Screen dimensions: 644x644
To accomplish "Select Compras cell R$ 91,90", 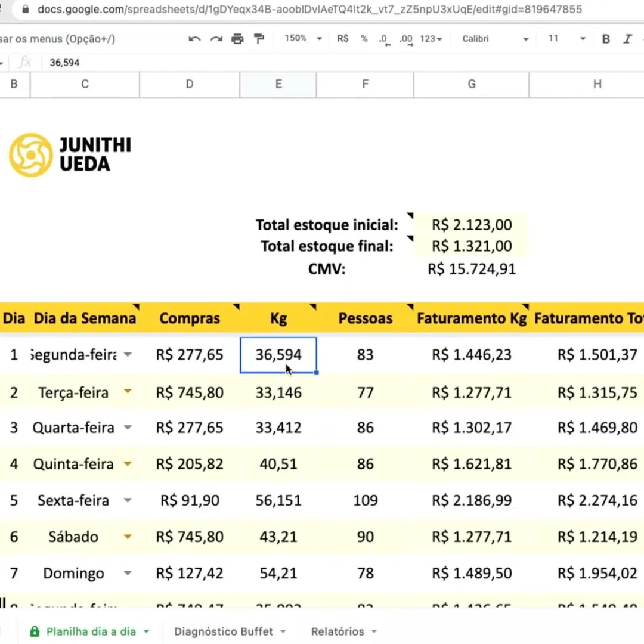I will point(190,500).
